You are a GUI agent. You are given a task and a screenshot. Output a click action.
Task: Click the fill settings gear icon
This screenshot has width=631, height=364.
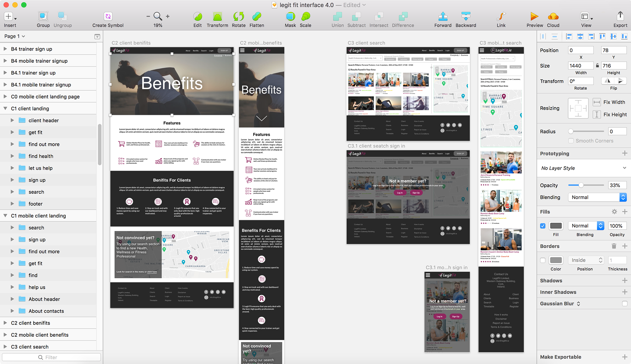click(x=614, y=212)
